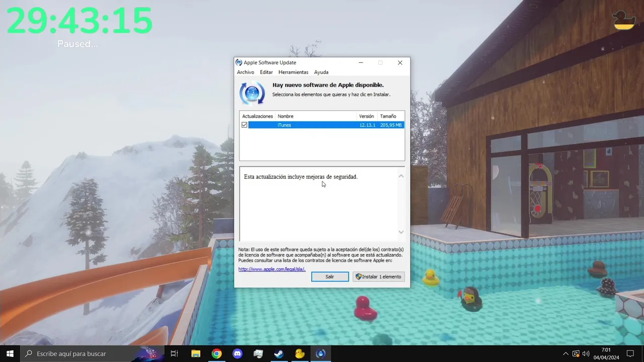Open the Editar menu
Viewport: 644px width, 362px height.
(x=266, y=72)
